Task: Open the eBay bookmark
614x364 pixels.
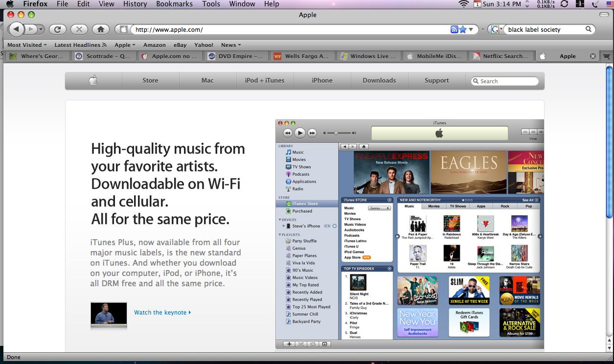Action: click(180, 45)
